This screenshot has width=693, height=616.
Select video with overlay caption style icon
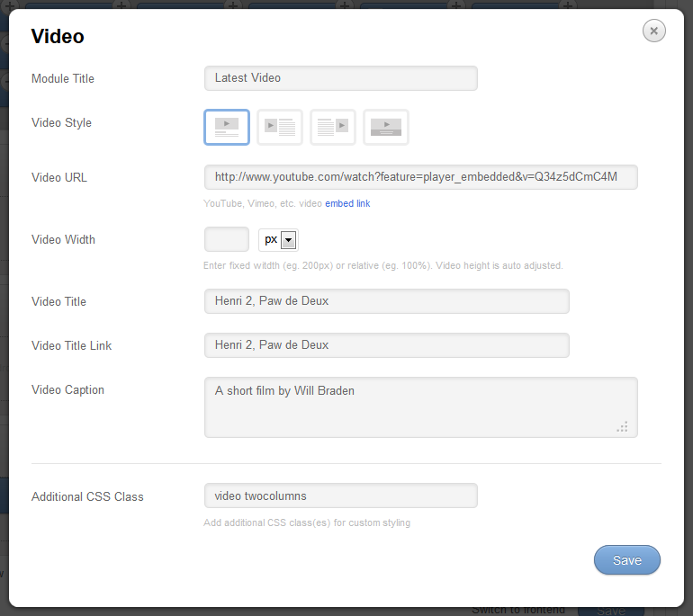coord(386,127)
